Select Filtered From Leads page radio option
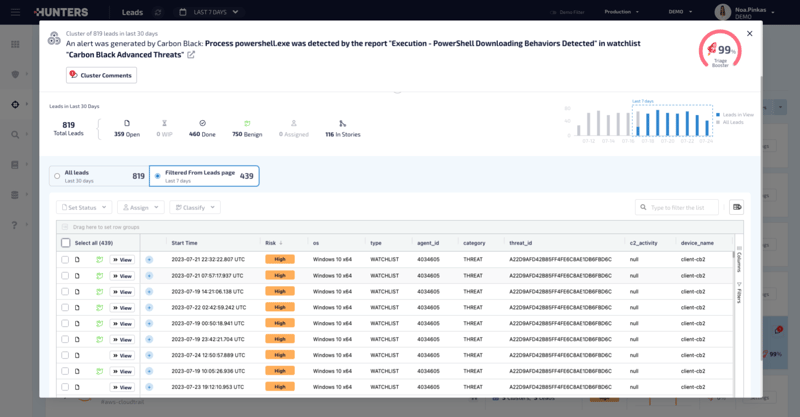 click(x=158, y=176)
